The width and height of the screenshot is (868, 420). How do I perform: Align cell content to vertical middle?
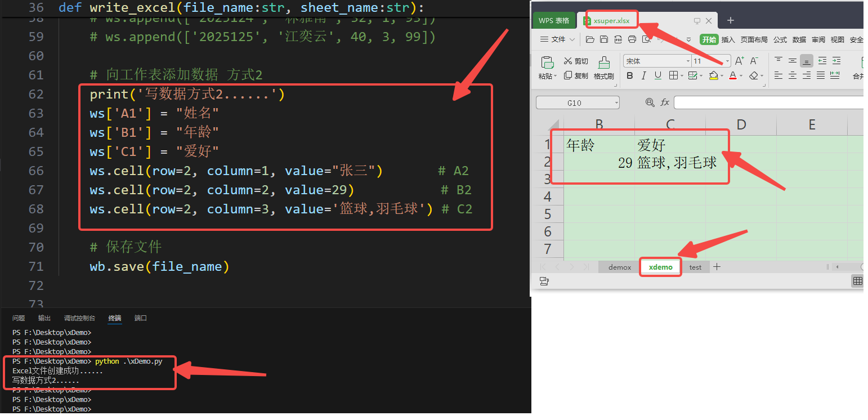click(x=792, y=61)
